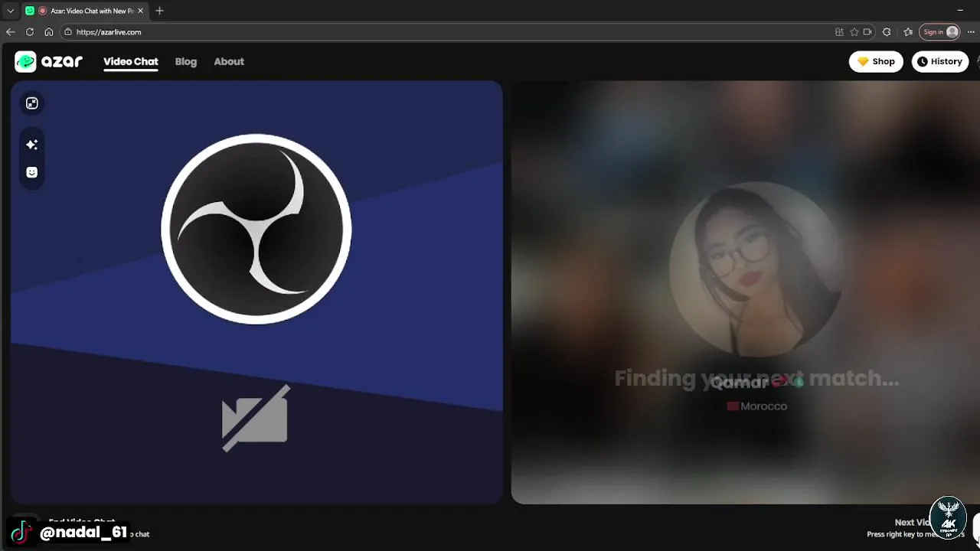Image resolution: width=980 pixels, height=551 pixels.
Task: Select the Azar: Video Chat browser tab
Action: (84, 11)
